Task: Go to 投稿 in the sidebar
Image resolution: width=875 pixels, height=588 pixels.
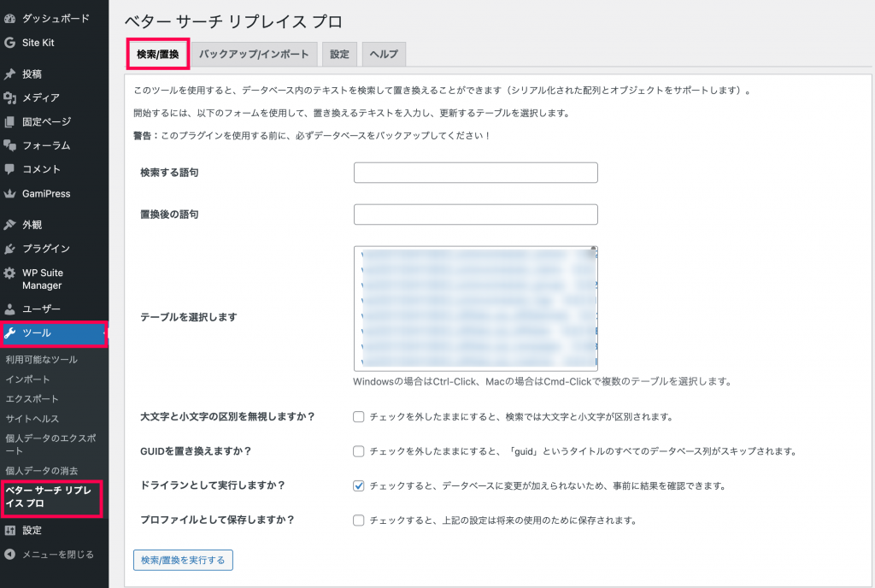Action: (x=32, y=74)
